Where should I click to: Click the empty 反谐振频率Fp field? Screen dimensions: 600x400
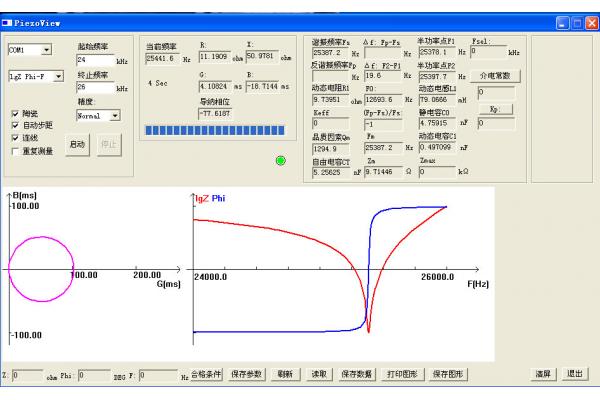coord(330,76)
